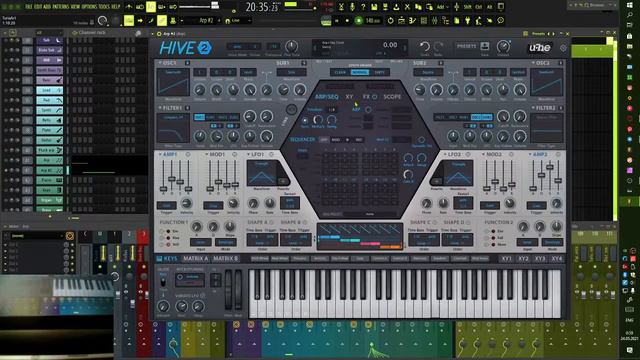Expand the AMP2 dropdown arrow
The height and width of the screenshot is (360, 640).
530,155
